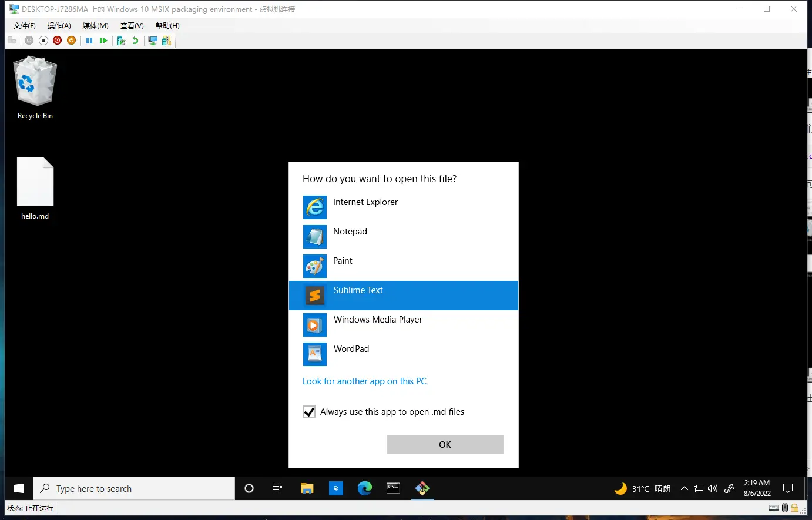Viewport: 812px width, 520px height.
Task: Uncheck Always use this app for .md
Action: [310, 412]
